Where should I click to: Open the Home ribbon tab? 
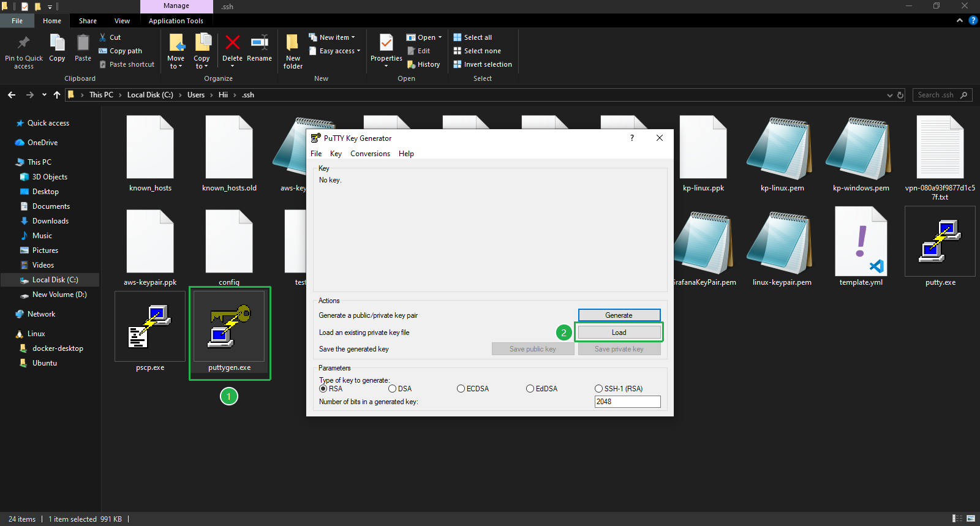[52, 21]
